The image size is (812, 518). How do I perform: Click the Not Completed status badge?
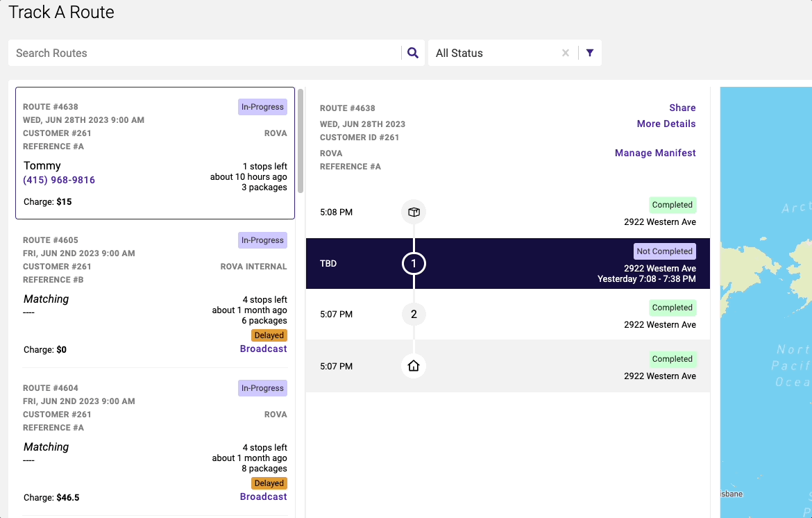(x=664, y=251)
